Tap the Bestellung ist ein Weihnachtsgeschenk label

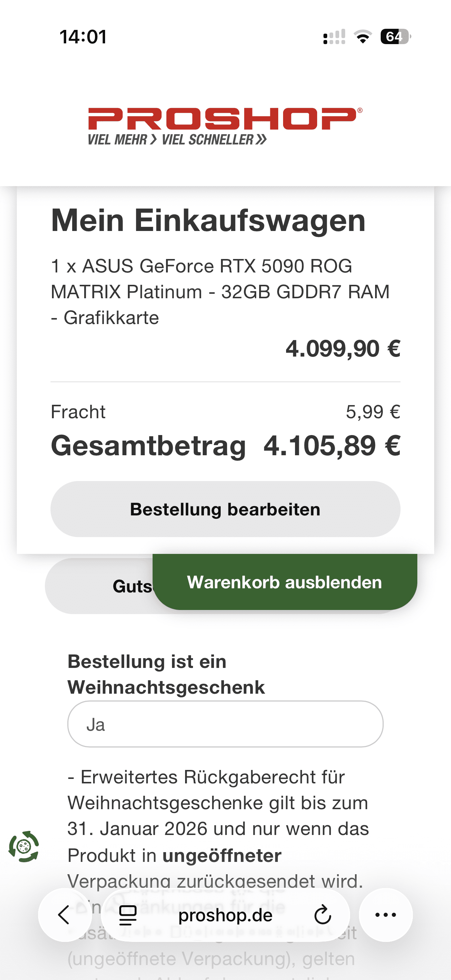(x=166, y=674)
